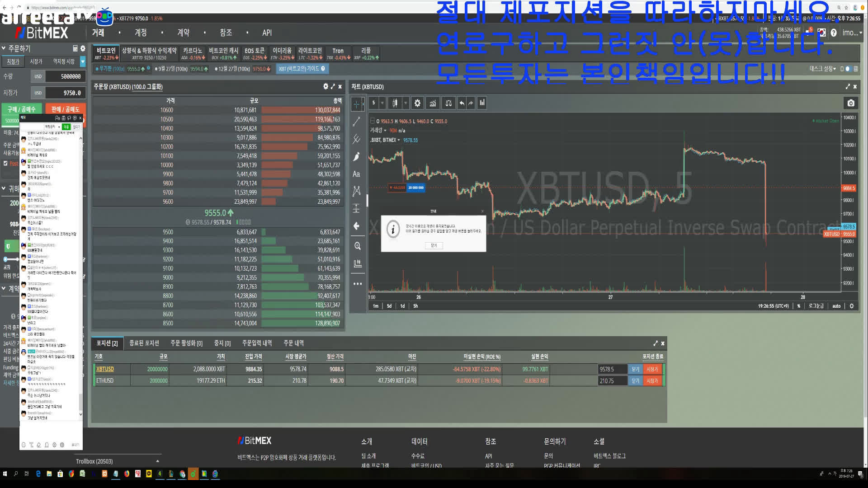Select the text annotation tool (Aa)

coord(356,174)
